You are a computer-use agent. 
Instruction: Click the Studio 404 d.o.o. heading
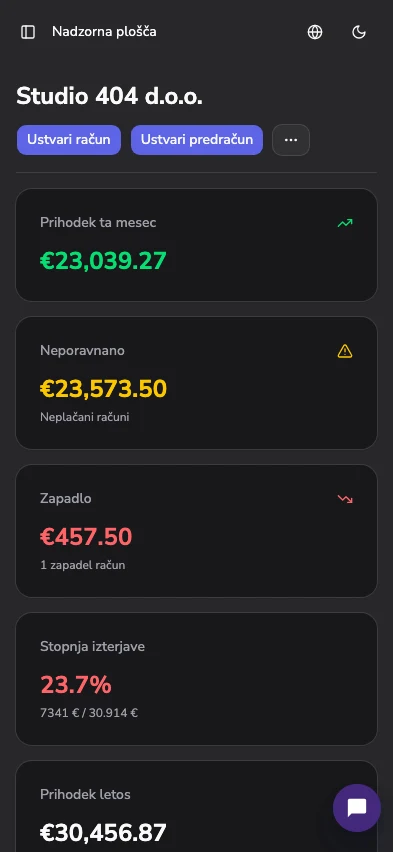(x=109, y=96)
